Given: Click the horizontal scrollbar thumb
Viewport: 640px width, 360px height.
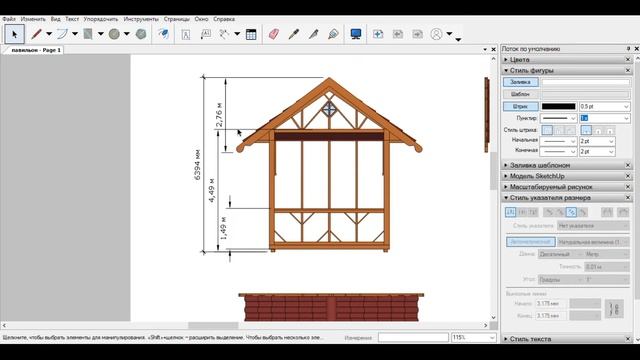Looking at the screenshot, I should pyautogui.click(x=213, y=325).
